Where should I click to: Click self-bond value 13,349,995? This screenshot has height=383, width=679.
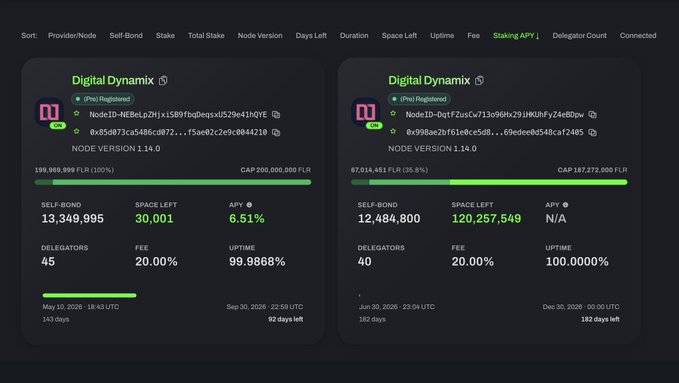pyautogui.click(x=72, y=219)
